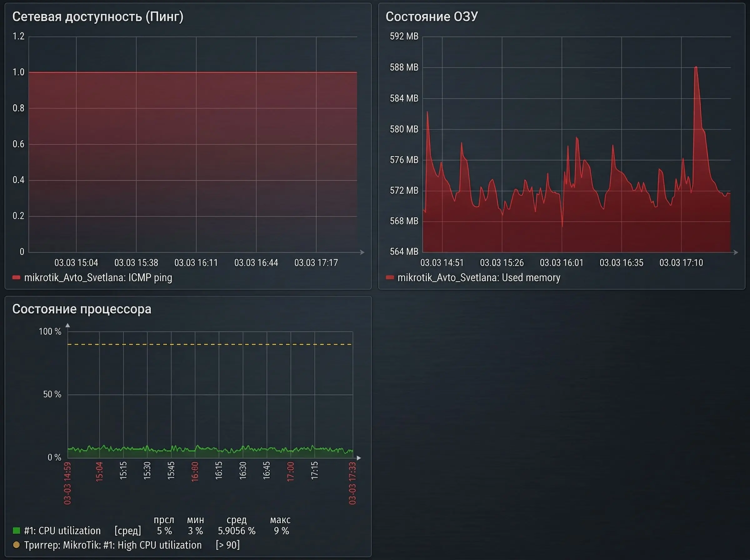Open the Состояние ОЗУ widget title

click(x=432, y=17)
